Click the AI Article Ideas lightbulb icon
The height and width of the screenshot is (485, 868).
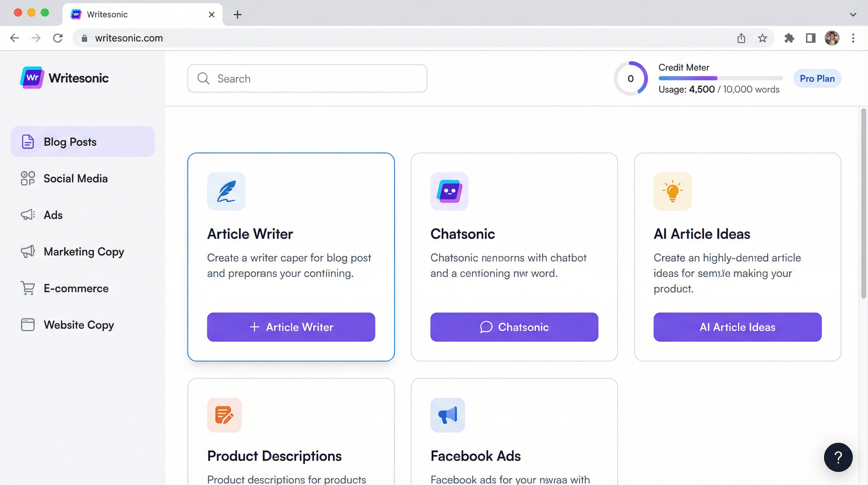(672, 191)
